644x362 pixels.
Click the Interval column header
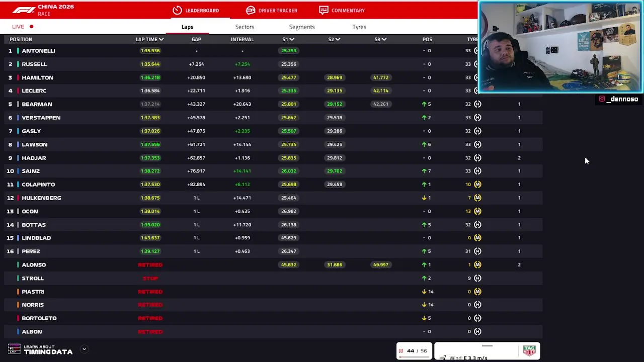coord(242,39)
